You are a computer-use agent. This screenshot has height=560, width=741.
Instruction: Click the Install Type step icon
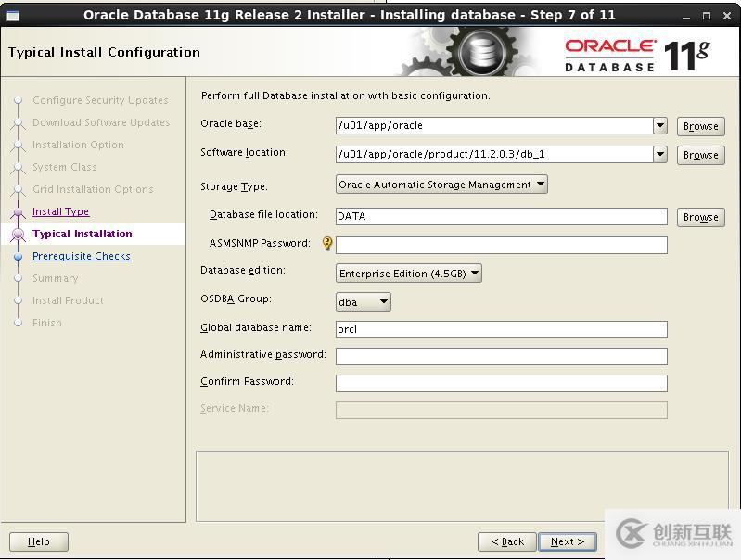(17, 212)
